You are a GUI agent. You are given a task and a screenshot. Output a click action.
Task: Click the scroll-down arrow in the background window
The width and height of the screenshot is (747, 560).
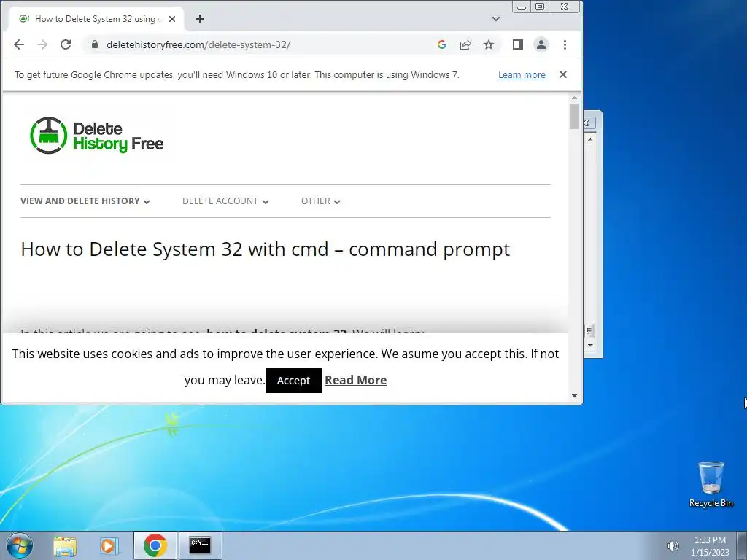click(589, 345)
